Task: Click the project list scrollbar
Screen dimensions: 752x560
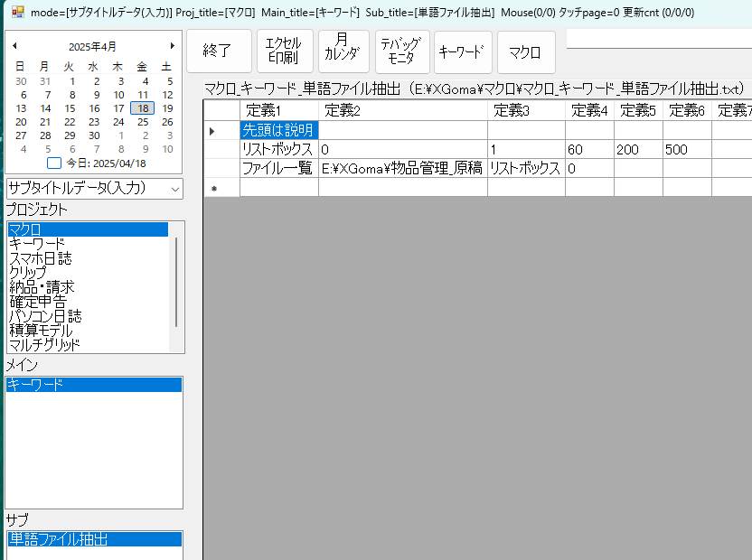Action: (176, 280)
